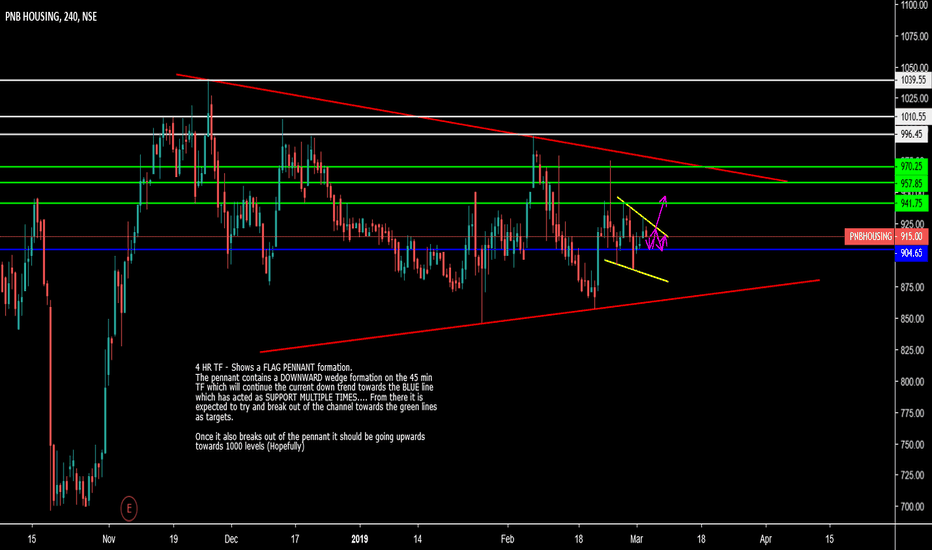
Task: Click the Dec date axis label
Action: (x=231, y=539)
